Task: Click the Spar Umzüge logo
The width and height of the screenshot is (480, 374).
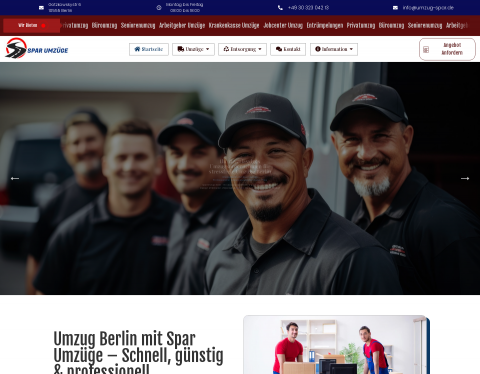Action: [37, 49]
